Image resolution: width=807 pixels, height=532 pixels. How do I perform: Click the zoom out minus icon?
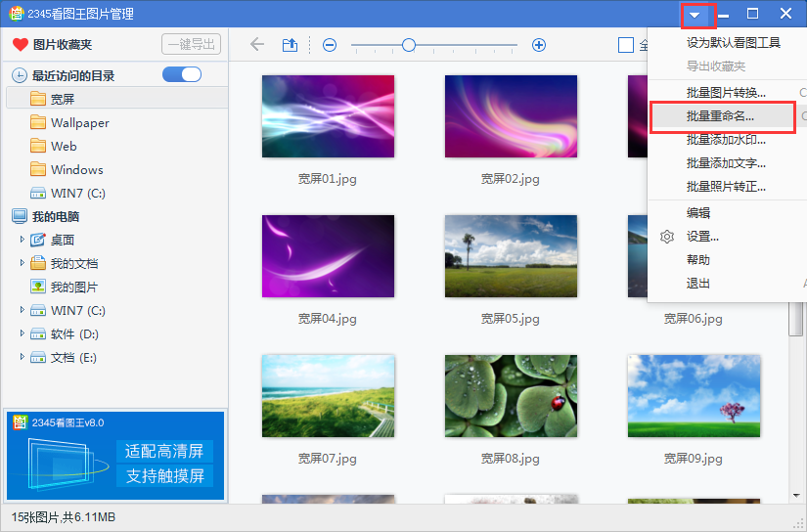(x=330, y=45)
